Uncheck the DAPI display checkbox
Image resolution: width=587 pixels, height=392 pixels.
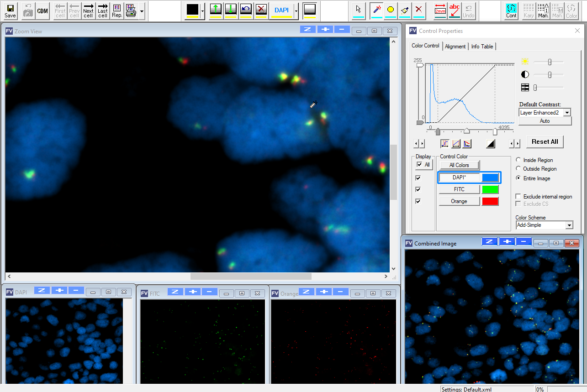click(x=418, y=178)
